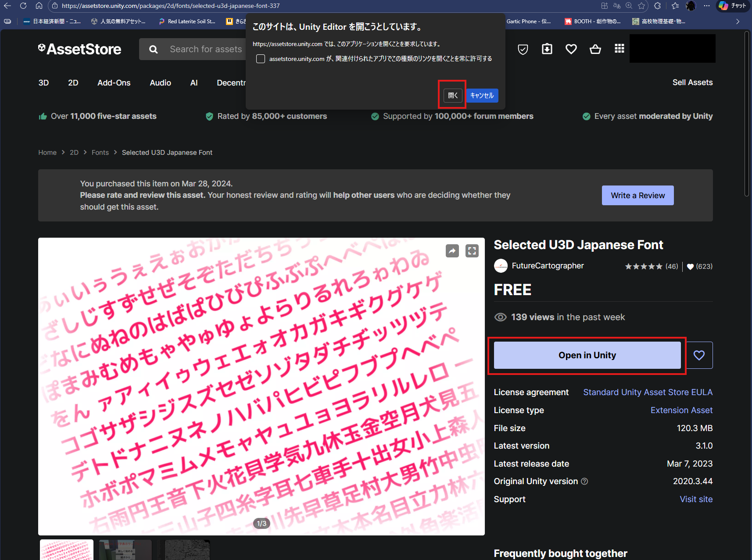Open the My Assets download icon

tap(547, 49)
